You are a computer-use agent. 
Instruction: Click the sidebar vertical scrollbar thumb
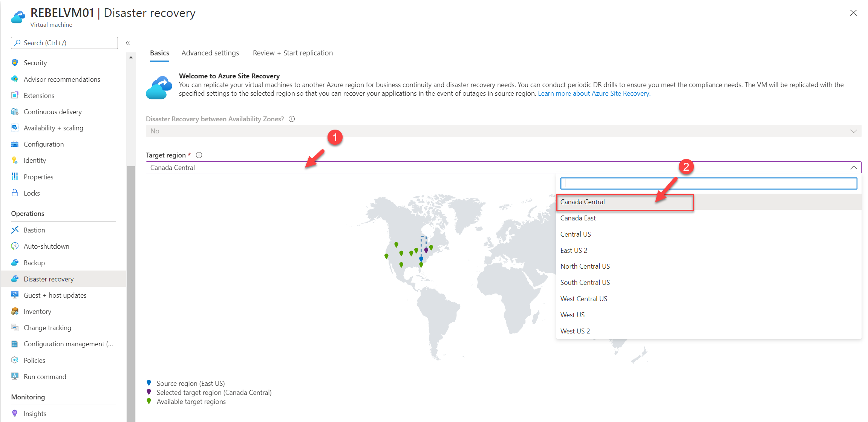[131, 294]
